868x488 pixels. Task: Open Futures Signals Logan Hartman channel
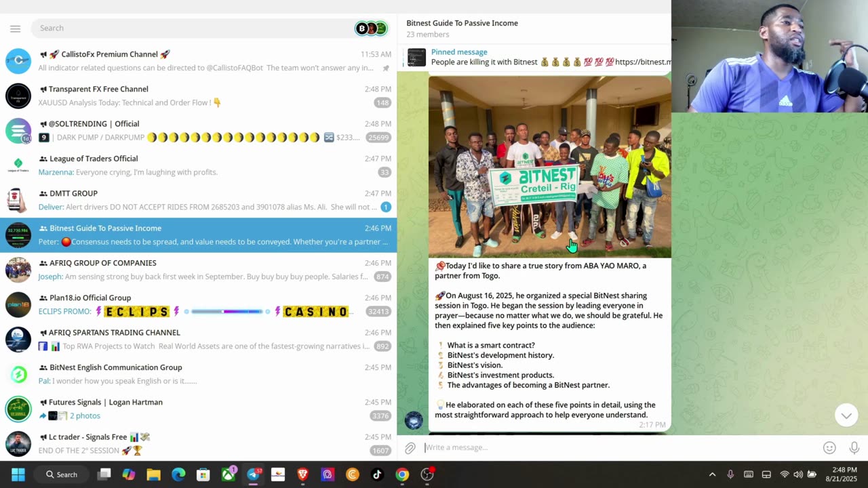pos(198,409)
